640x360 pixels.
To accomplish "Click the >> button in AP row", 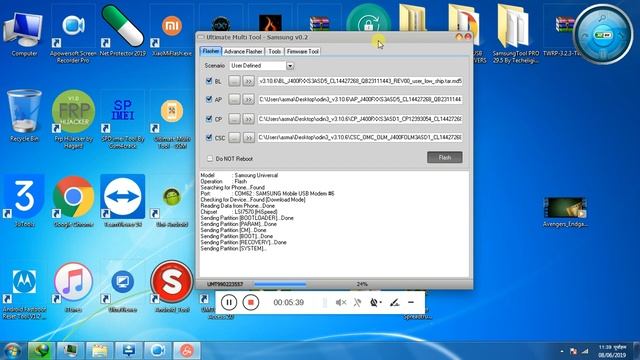I will [248, 99].
